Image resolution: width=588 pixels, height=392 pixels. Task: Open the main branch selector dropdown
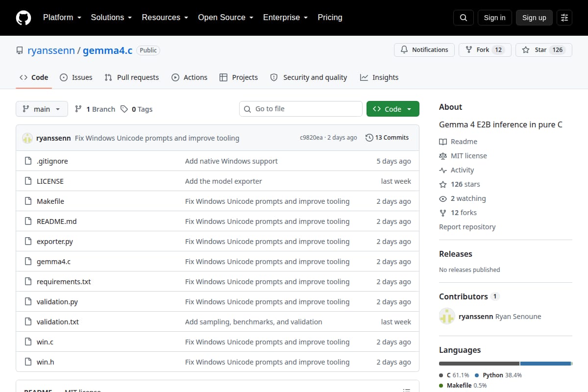pos(42,109)
